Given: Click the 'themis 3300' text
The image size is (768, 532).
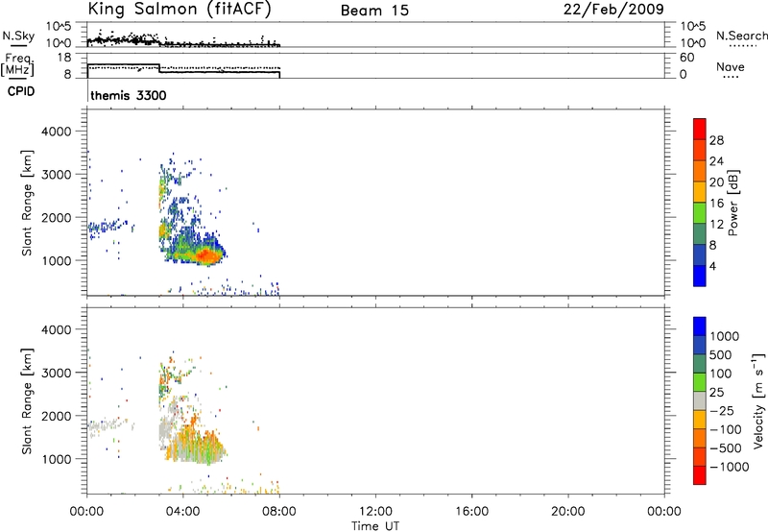Looking at the screenshot, I should tap(129, 95).
